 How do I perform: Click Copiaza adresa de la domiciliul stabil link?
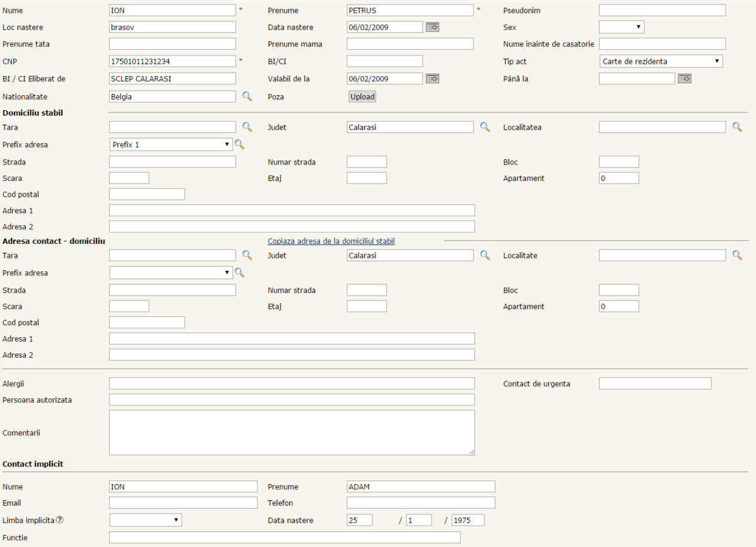click(331, 241)
